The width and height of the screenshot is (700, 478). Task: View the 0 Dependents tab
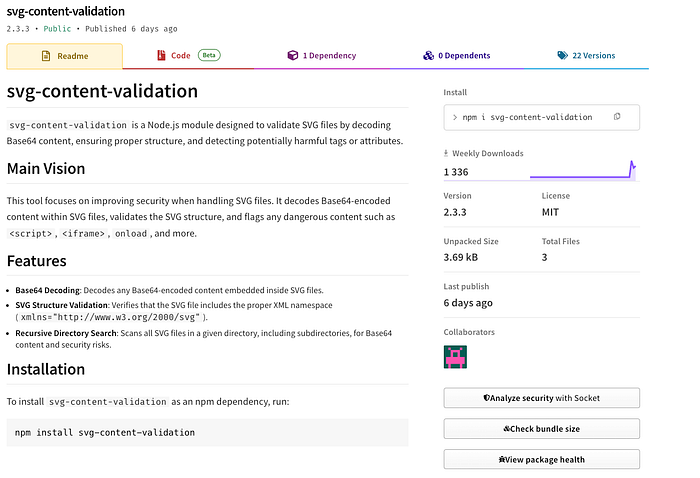pos(456,56)
